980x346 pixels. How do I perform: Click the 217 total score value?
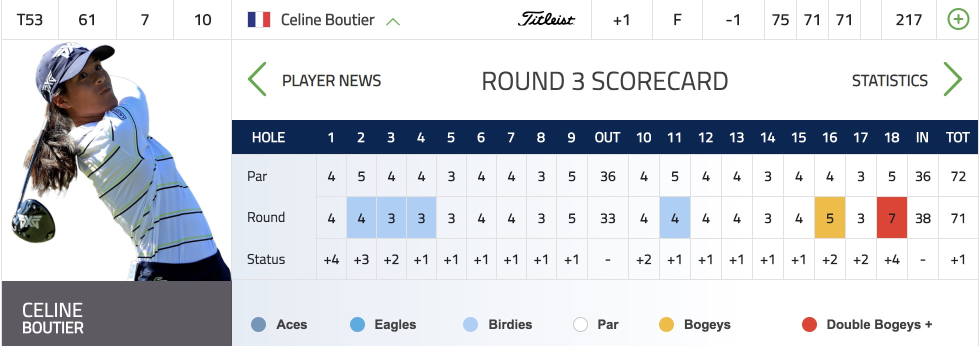908,20
